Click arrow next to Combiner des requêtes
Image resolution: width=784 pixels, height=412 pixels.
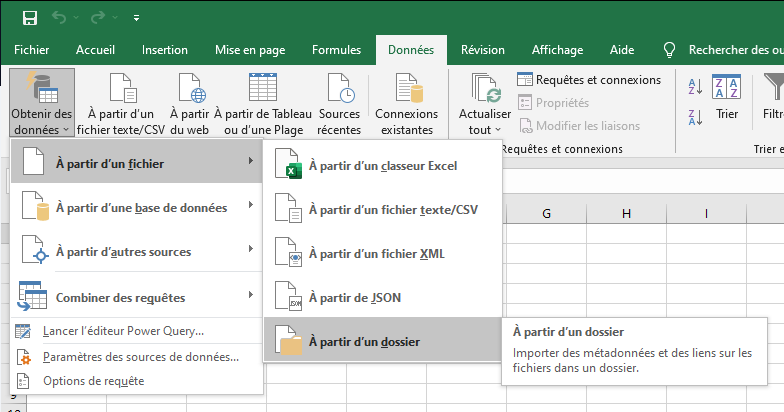click(x=251, y=295)
